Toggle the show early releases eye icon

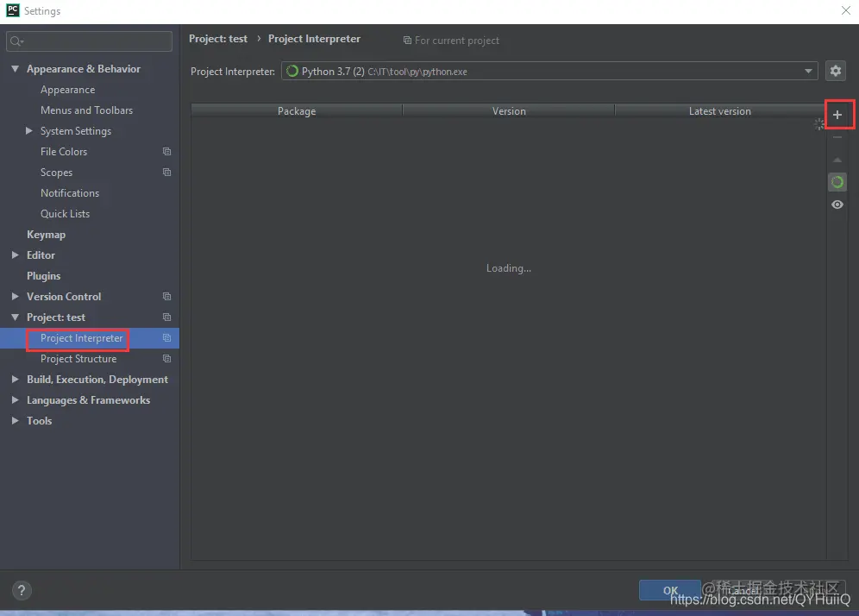pos(837,204)
